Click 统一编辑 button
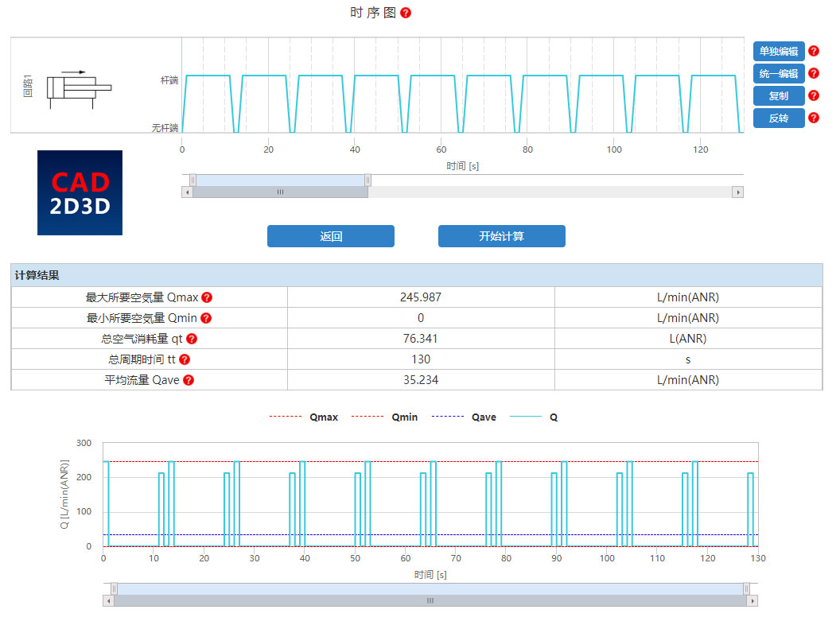 779,74
